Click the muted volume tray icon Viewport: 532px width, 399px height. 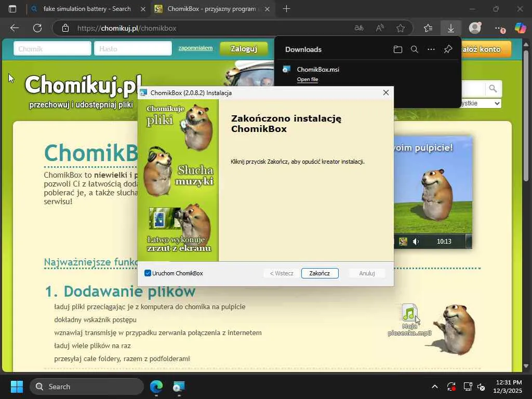(x=481, y=387)
